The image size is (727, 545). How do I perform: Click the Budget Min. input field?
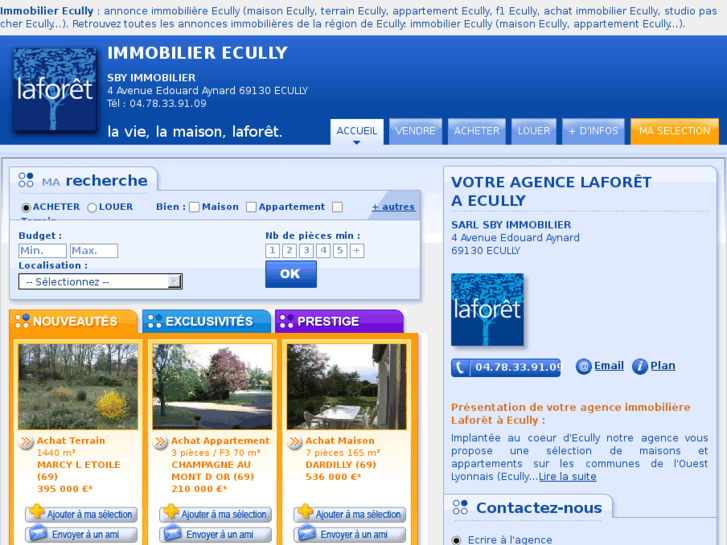tap(43, 250)
